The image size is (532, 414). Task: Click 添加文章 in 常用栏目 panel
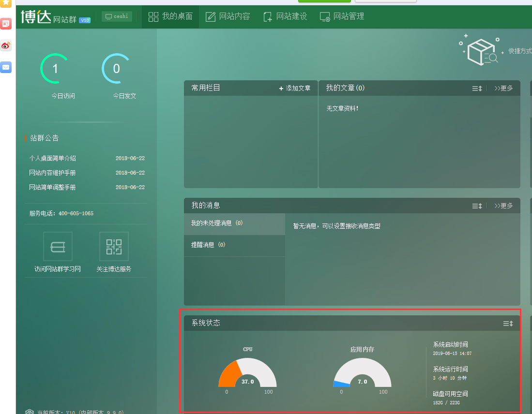[x=295, y=88]
